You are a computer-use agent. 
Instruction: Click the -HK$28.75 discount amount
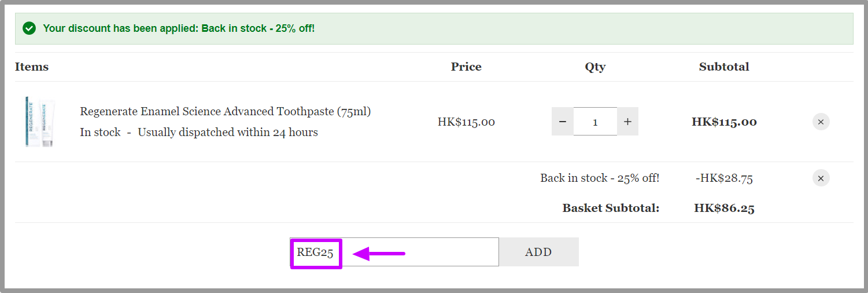724,178
